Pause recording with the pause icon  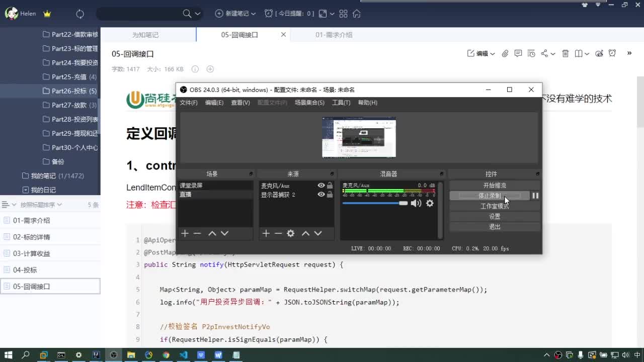535,196
